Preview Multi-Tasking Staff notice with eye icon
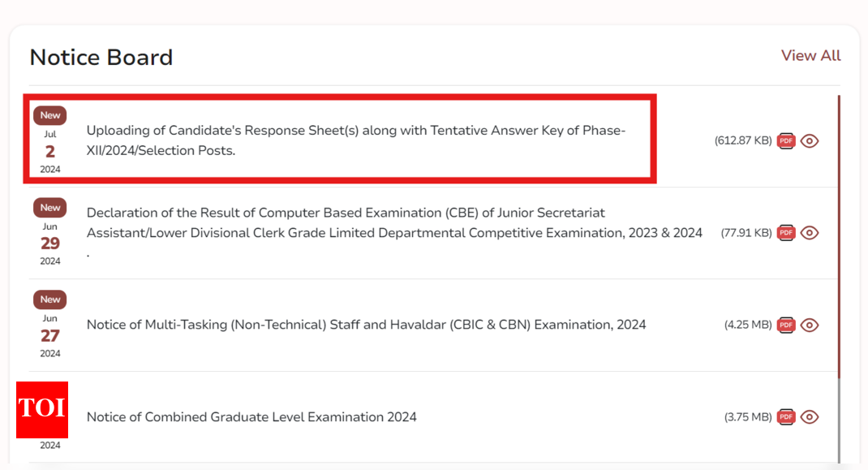This screenshot has width=868, height=470. pos(810,325)
